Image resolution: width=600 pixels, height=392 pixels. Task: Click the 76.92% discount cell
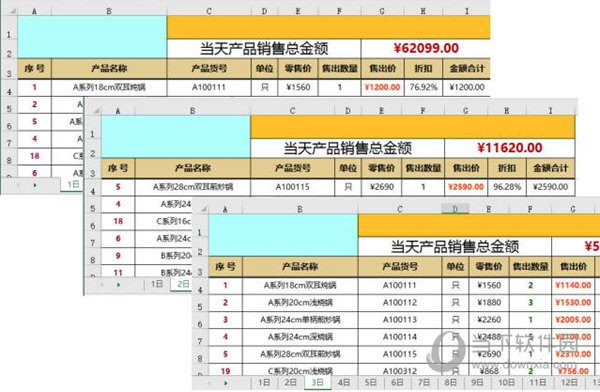coord(423,87)
